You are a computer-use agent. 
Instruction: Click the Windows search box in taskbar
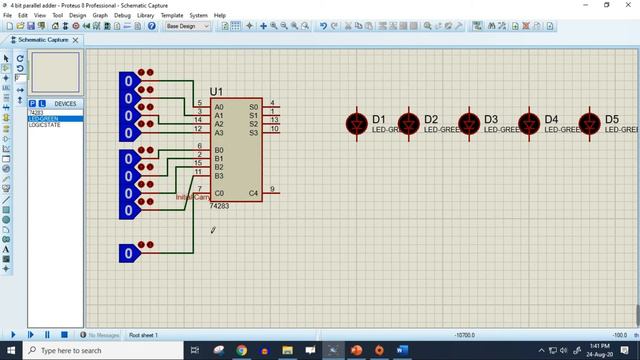coord(103,351)
